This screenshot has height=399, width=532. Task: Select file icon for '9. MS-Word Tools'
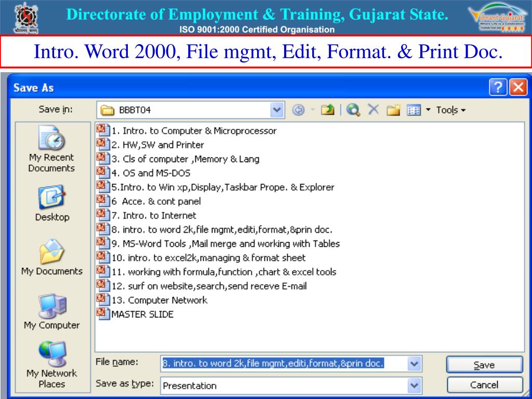tap(103, 243)
